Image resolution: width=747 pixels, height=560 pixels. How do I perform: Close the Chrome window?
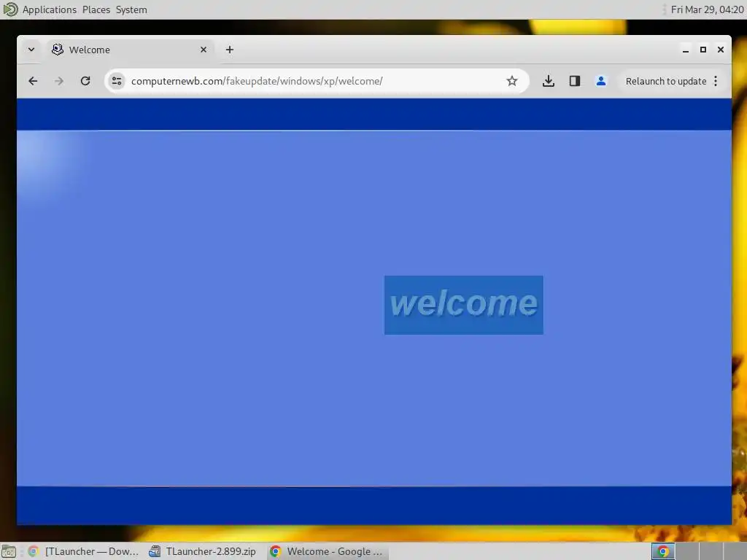721,50
